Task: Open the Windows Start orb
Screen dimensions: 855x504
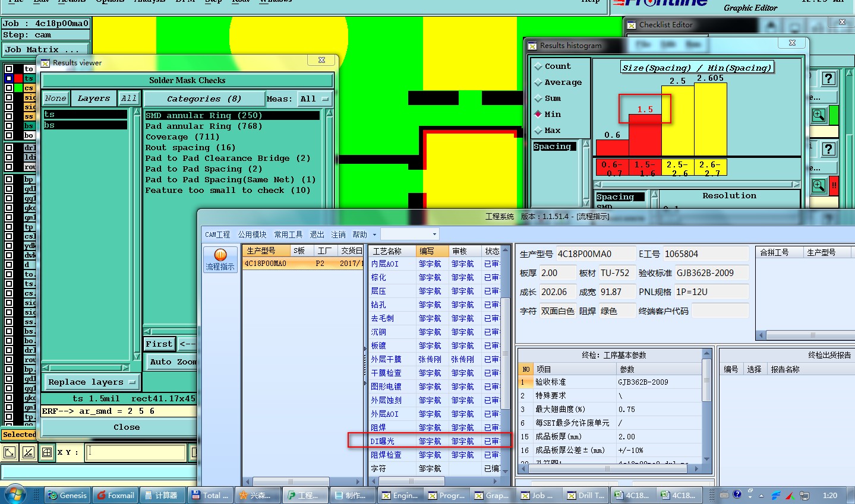Action: click(14, 495)
